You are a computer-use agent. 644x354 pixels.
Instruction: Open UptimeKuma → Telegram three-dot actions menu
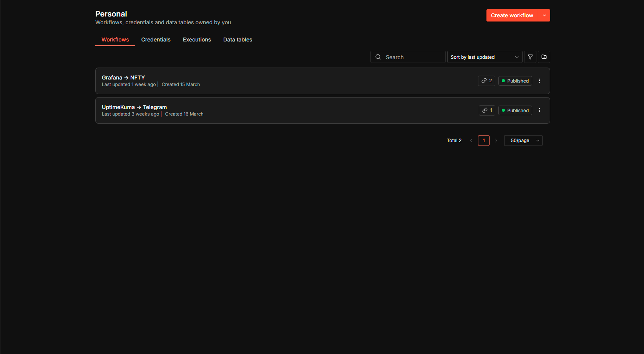(539, 110)
